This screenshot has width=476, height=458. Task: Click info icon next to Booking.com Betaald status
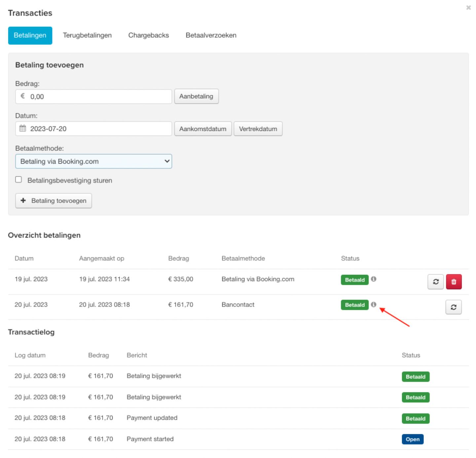click(374, 279)
